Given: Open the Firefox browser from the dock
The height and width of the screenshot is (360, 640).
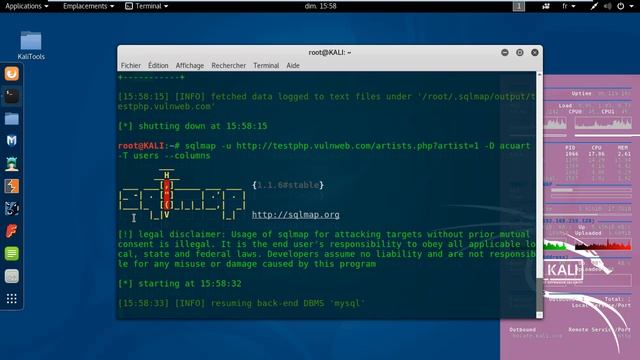Looking at the screenshot, I should [11, 74].
